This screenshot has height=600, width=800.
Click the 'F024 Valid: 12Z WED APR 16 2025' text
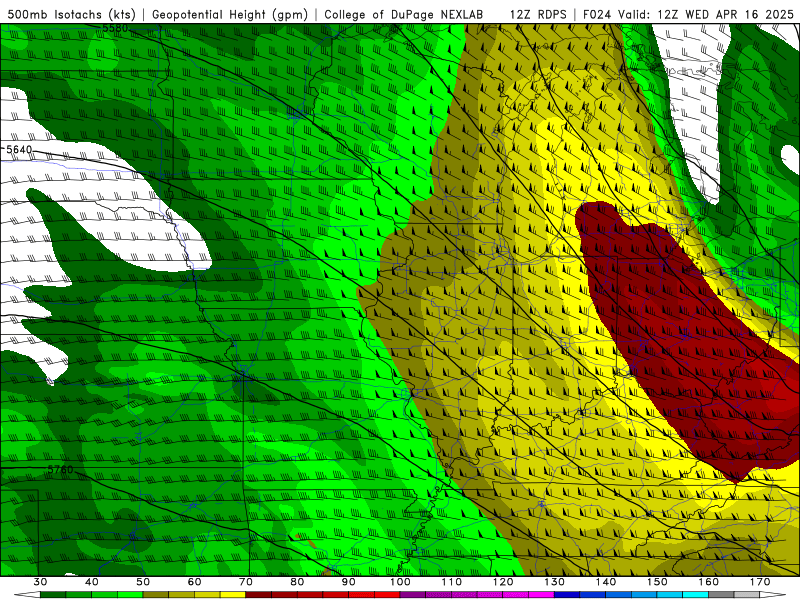(688, 14)
